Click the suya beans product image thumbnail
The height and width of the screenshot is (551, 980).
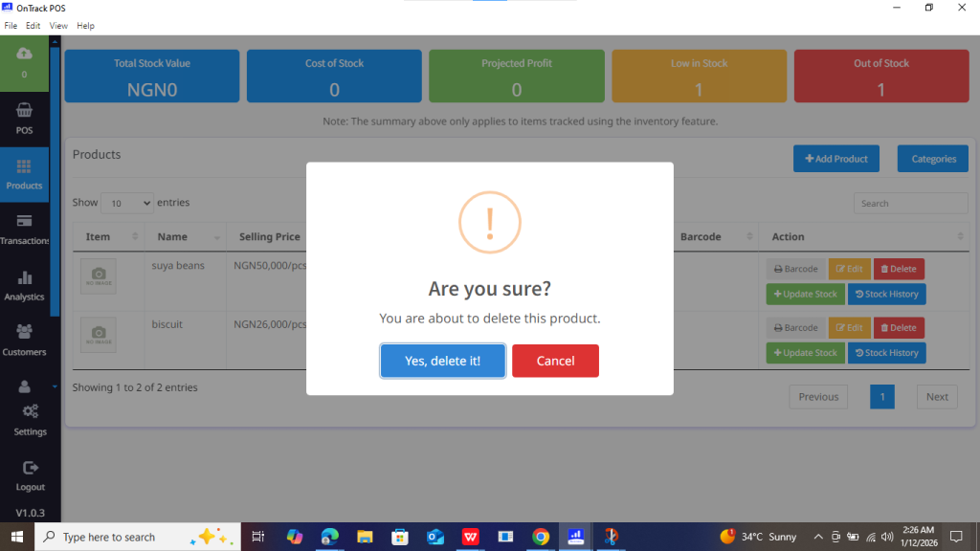point(99,275)
